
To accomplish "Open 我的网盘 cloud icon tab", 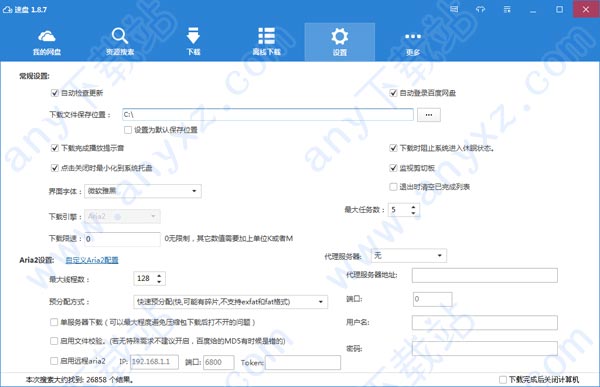I will 47,42.
